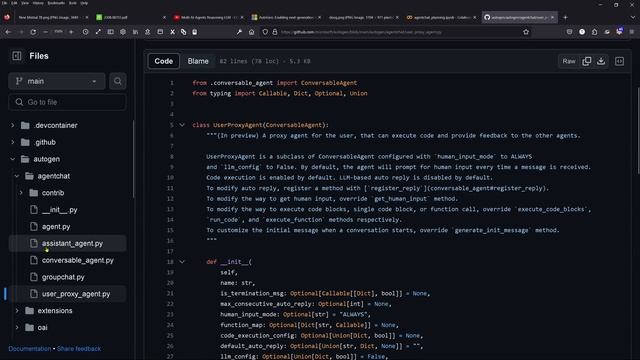Toggle the Files side panel icon
640x360 pixels.
(17, 56)
